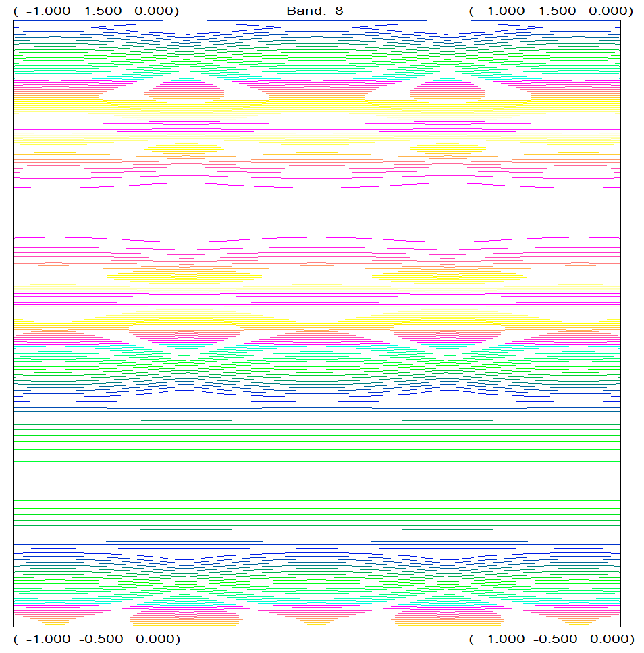Click the widest white gap between magenta contours
This screenshot has width=644, height=653.
(317, 212)
